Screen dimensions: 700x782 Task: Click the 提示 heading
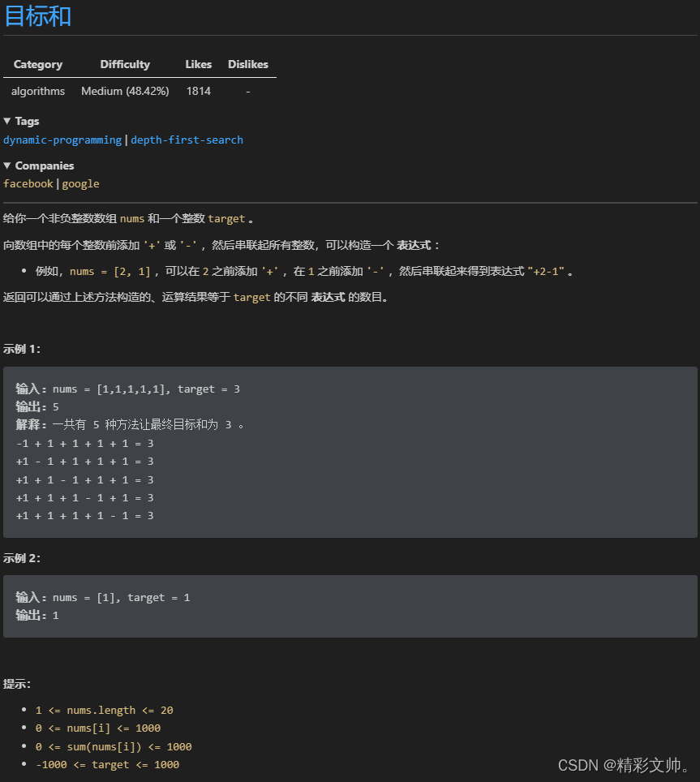(17, 684)
